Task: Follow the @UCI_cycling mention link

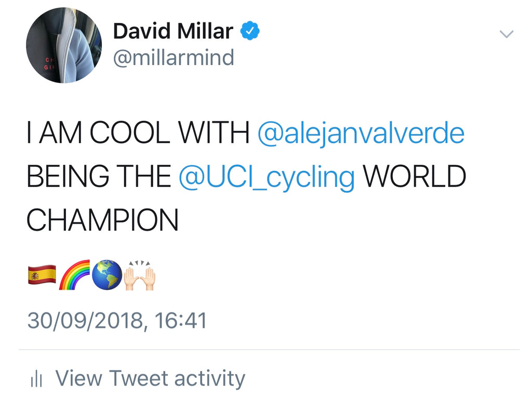Action: coord(267,177)
